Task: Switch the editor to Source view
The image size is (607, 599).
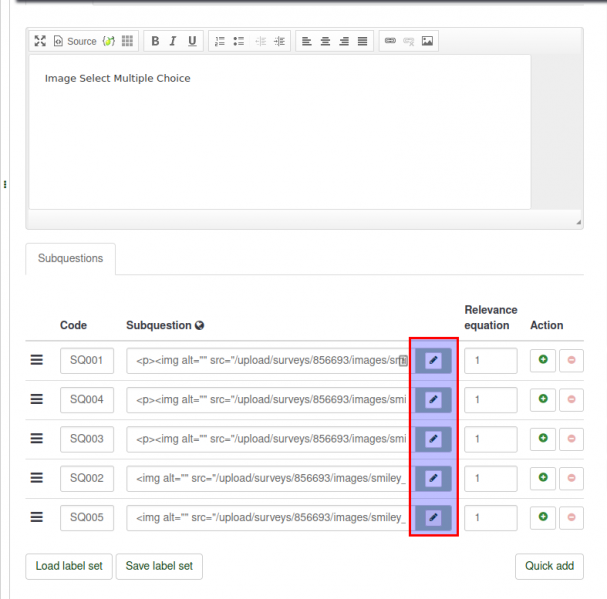Action: pos(75,41)
